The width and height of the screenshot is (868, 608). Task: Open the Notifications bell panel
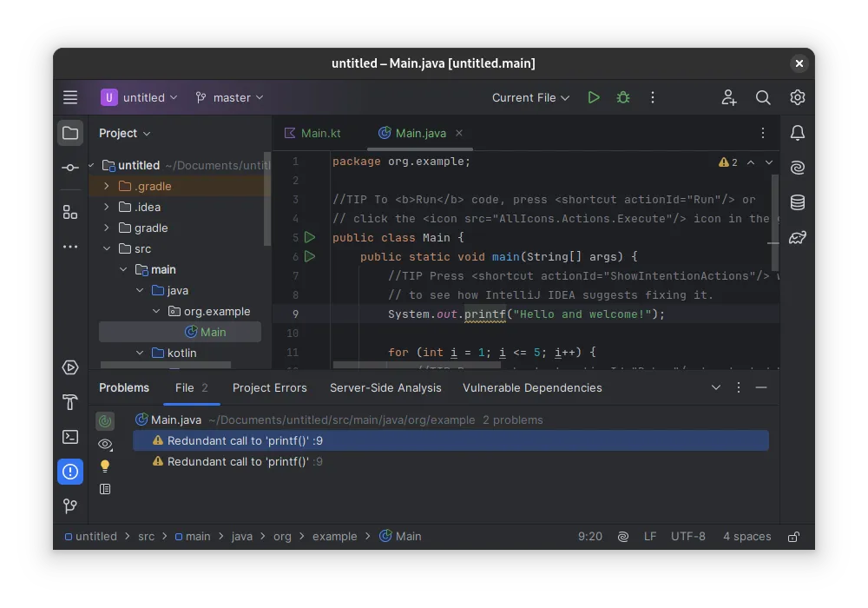coord(797,133)
